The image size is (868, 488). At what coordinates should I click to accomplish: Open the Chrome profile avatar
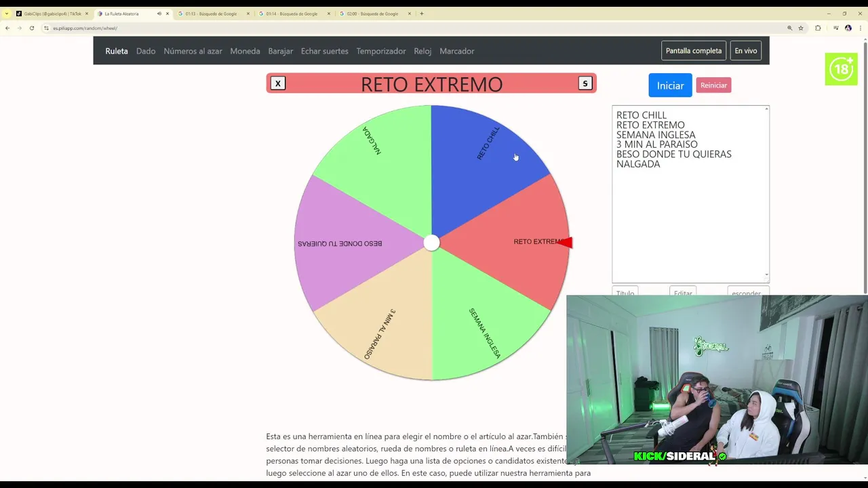pyautogui.click(x=848, y=28)
